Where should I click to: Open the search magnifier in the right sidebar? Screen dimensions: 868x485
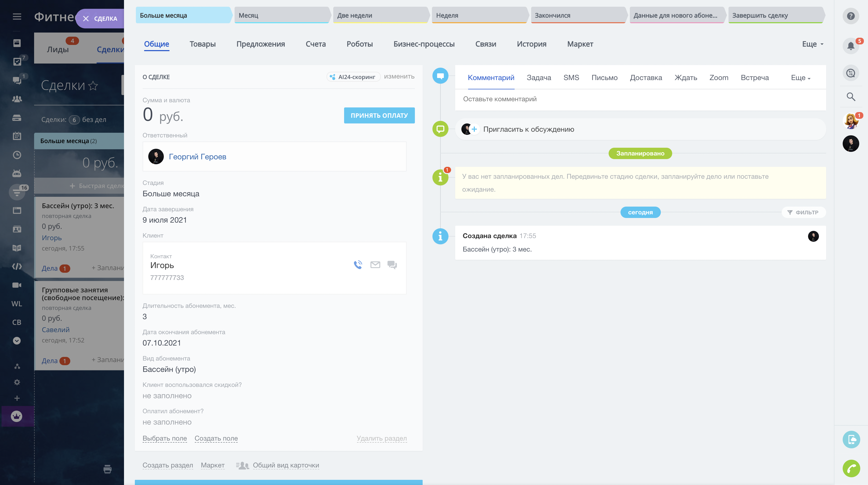[850, 97]
